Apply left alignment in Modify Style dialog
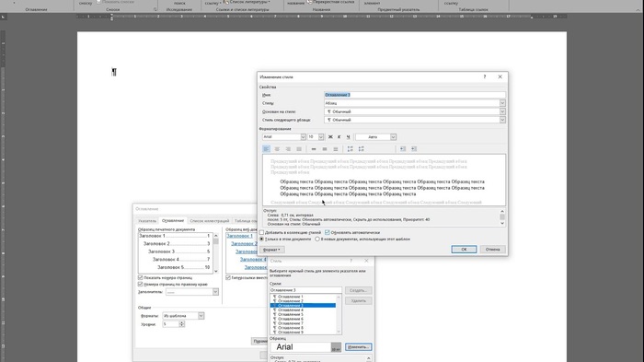The image size is (644, 362). point(266,149)
